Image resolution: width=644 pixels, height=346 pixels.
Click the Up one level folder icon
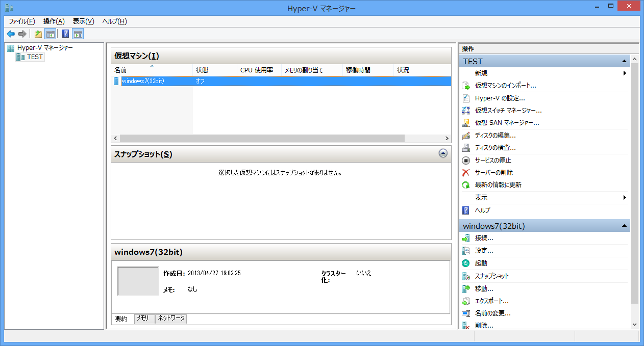pos(38,34)
